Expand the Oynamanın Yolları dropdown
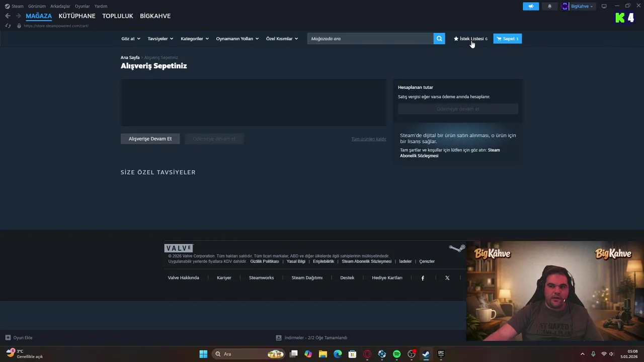This screenshot has width=644, height=362. pos(237,39)
